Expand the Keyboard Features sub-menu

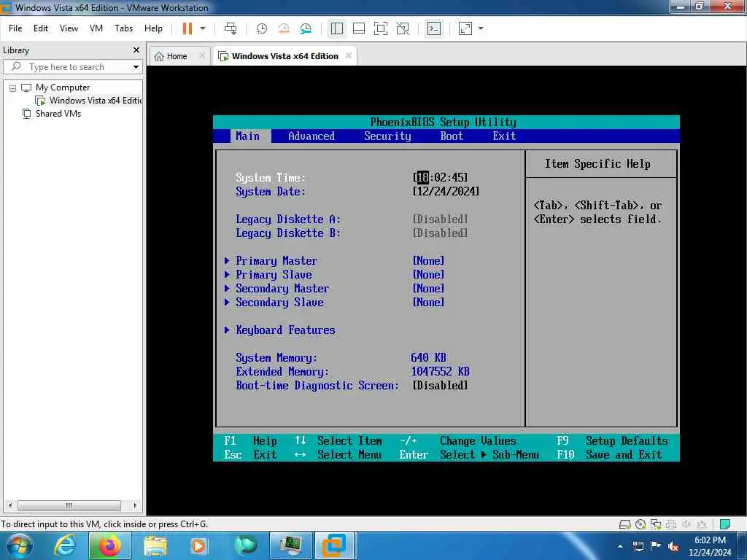285,330
